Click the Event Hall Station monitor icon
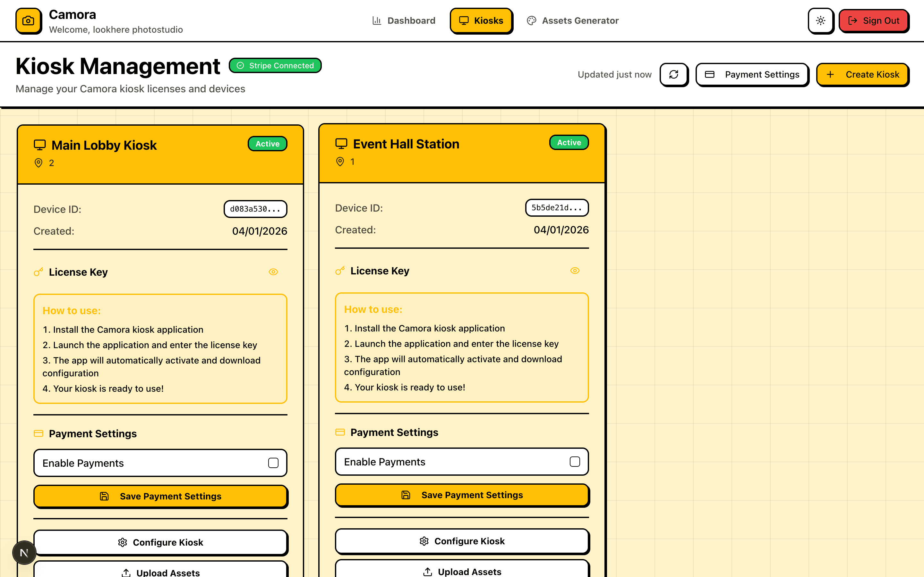 point(341,144)
